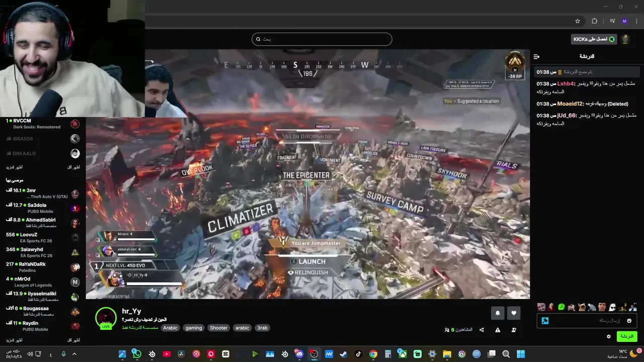
Task: Insert the screaming cat emote
Action: click(582, 307)
